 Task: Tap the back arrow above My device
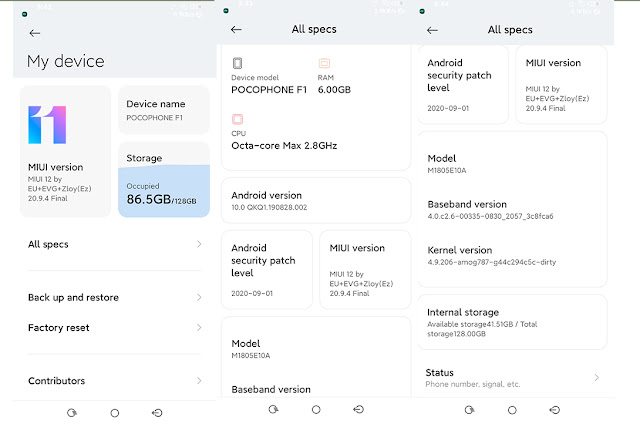(x=35, y=33)
